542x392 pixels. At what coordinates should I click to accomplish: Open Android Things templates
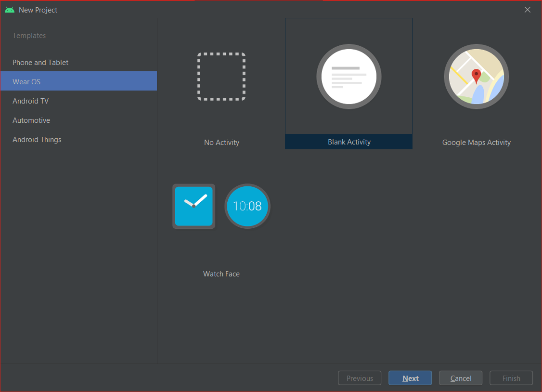pyautogui.click(x=79, y=140)
